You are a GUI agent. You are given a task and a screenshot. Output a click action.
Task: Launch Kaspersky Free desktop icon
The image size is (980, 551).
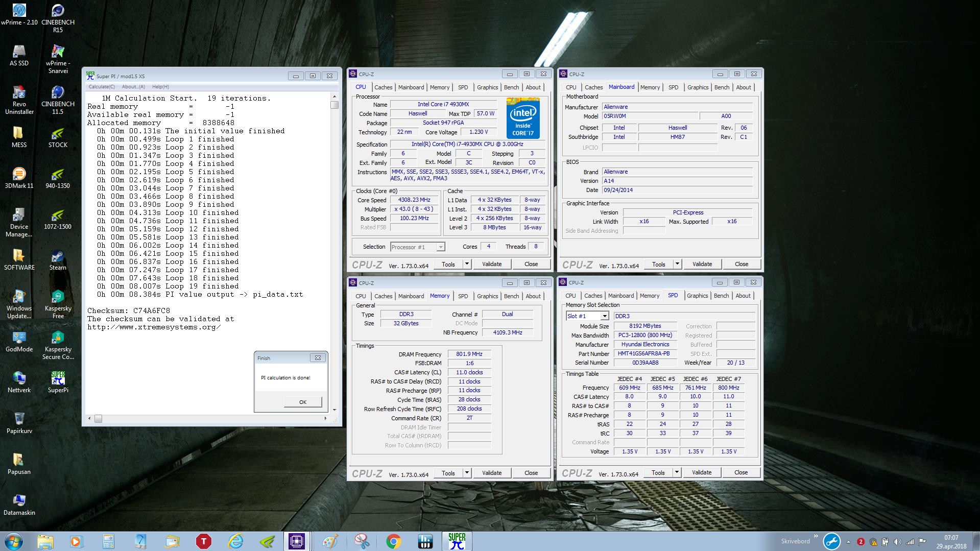point(58,304)
